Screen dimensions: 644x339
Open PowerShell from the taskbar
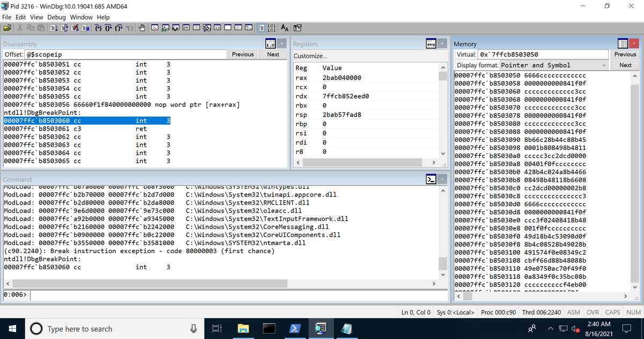[x=296, y=328]
